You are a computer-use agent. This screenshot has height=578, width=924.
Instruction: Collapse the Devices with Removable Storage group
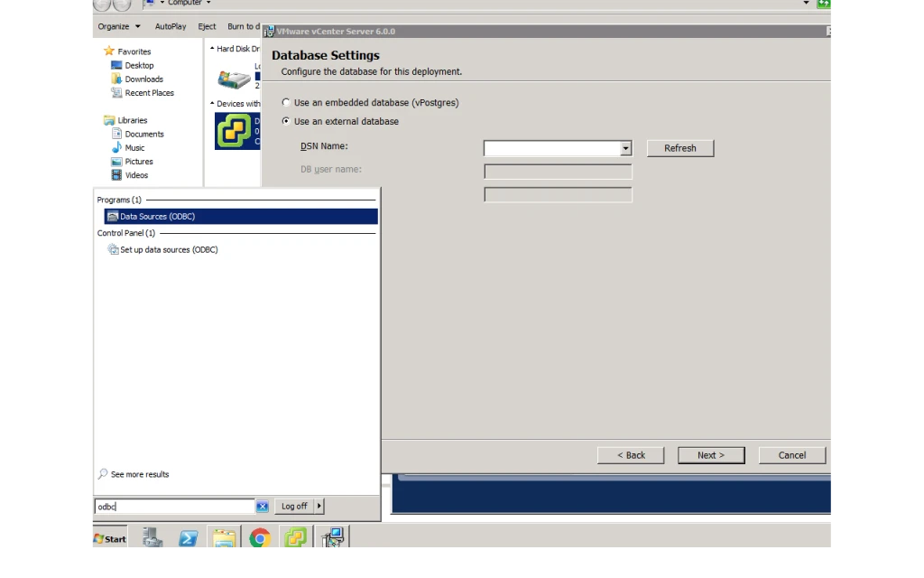(x=212, y=103)
